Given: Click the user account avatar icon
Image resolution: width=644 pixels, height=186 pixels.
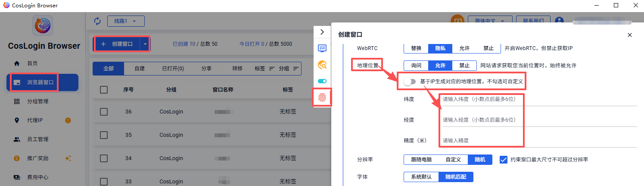Looking at the screenshot, I should click(x=560, y=21).
